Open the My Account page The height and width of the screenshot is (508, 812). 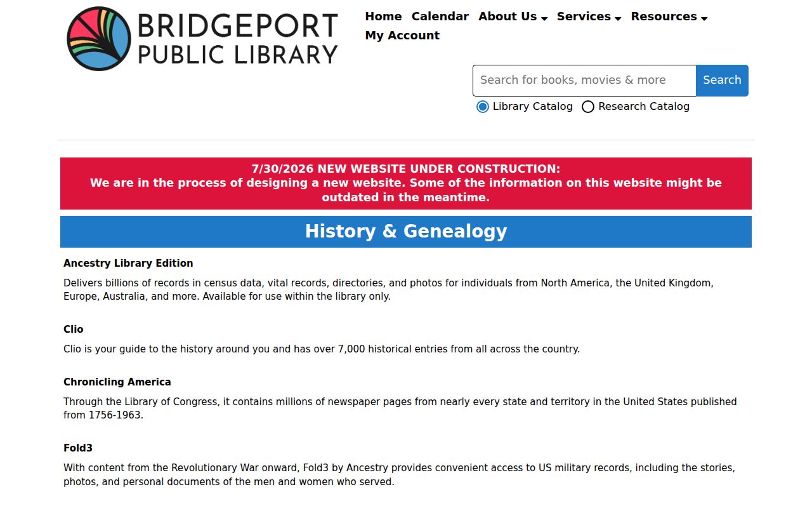[402, 36]
